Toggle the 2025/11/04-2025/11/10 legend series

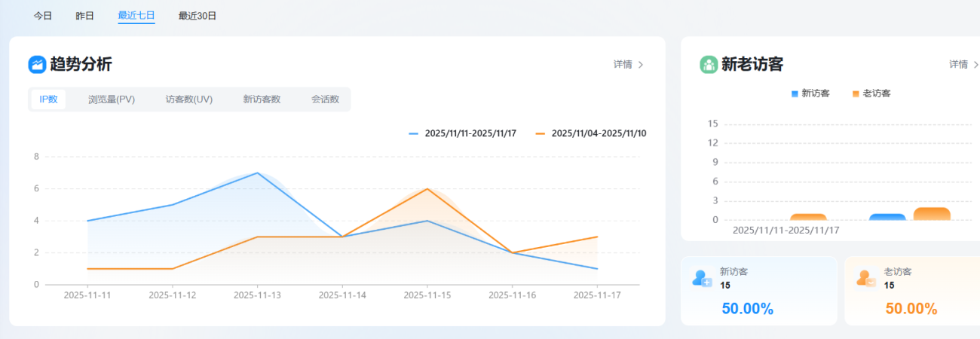point(590,133)
